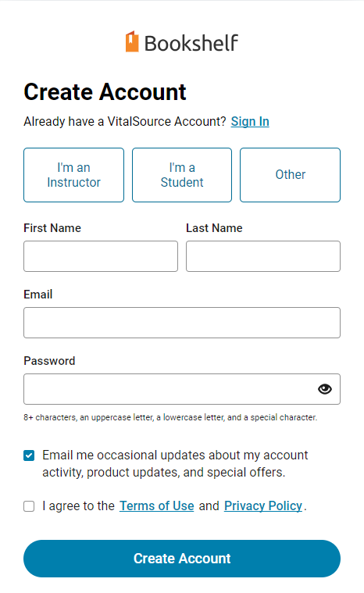Pick the Other account type option

[x=290, y=175]
